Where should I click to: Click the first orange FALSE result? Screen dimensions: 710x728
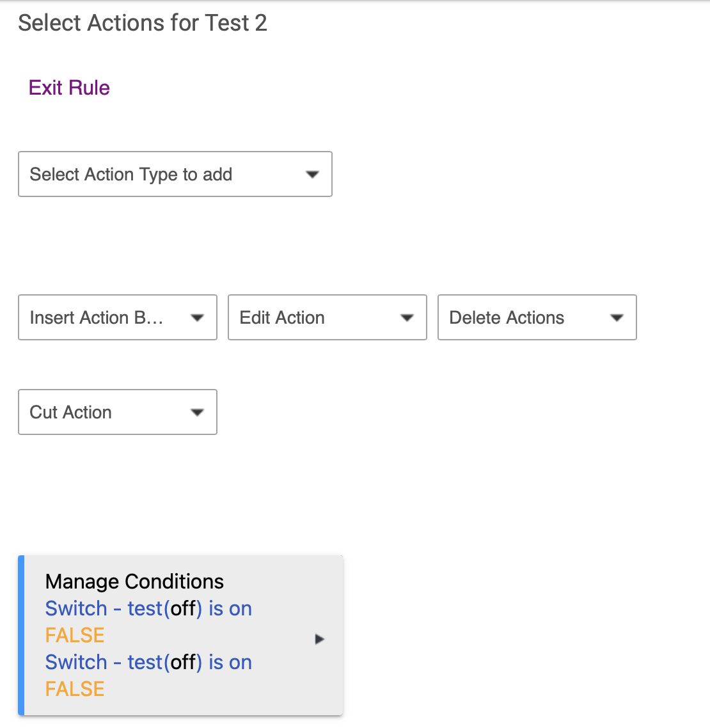coord(75,636)
